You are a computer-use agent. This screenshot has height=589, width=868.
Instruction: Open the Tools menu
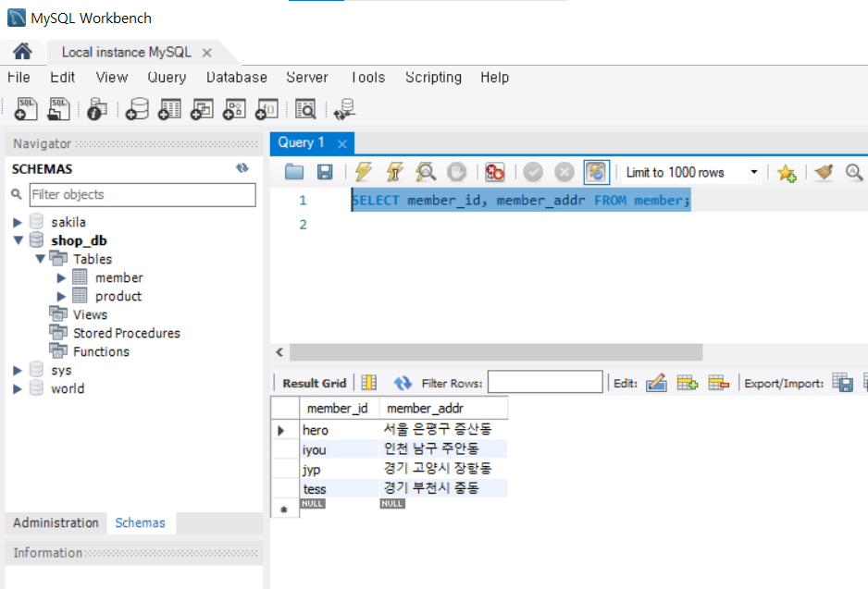[368, 78]
